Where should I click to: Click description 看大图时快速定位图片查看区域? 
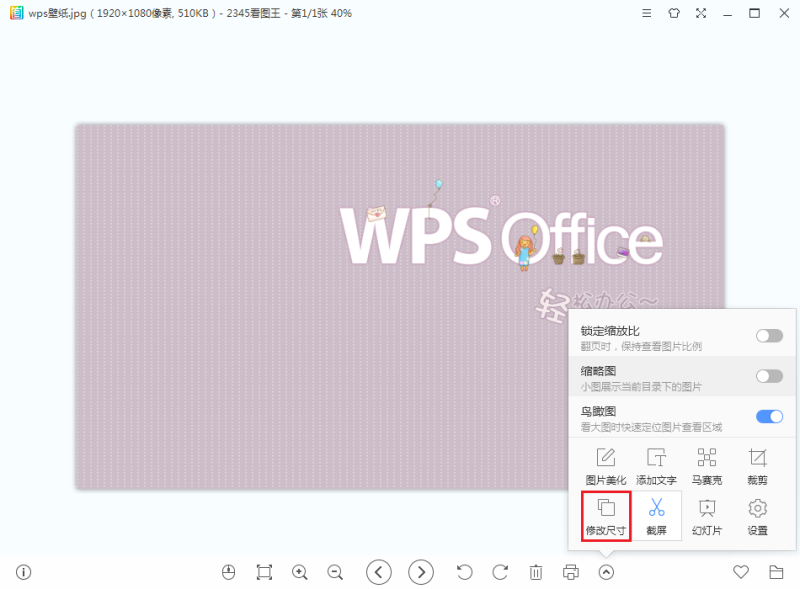click(651, 427)
